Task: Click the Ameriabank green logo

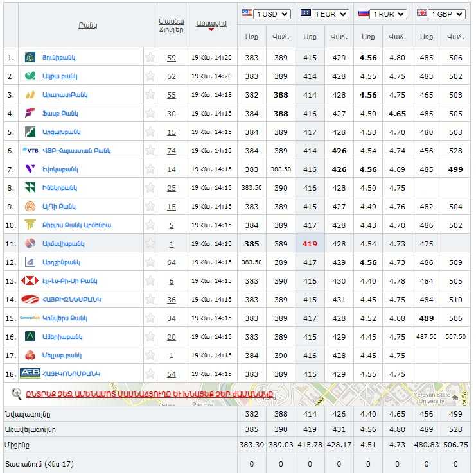Action: point(30,337)
